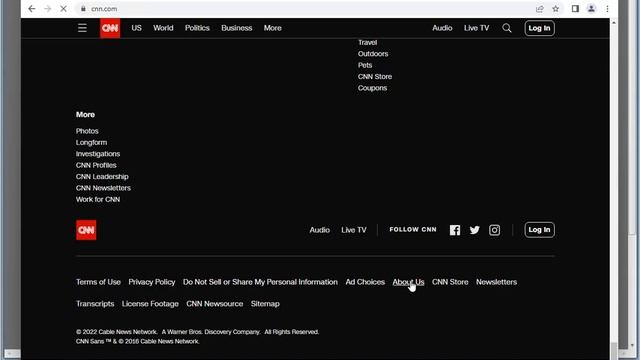Open the search magnifier in the CNN header
This screenshot has height=360, width=640.
click(507, 28)
